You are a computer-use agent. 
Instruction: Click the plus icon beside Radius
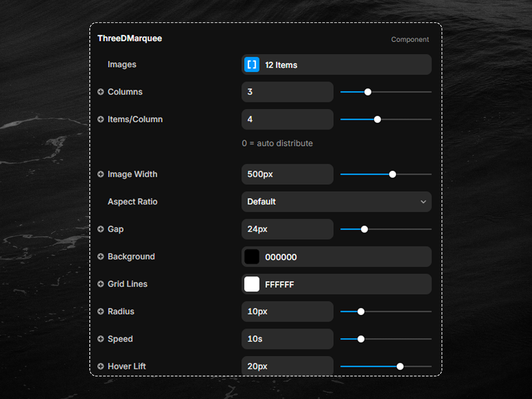pos(101,311)
